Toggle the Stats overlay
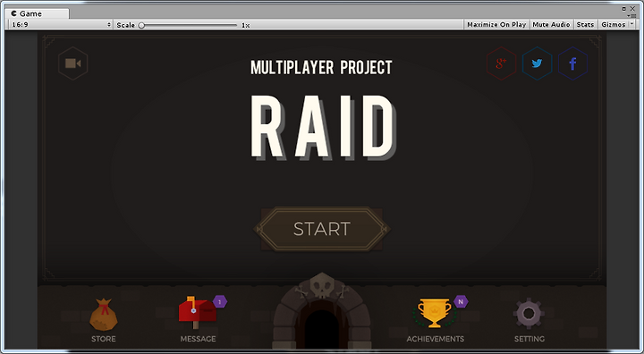644x354 pixels. point(585,25)
